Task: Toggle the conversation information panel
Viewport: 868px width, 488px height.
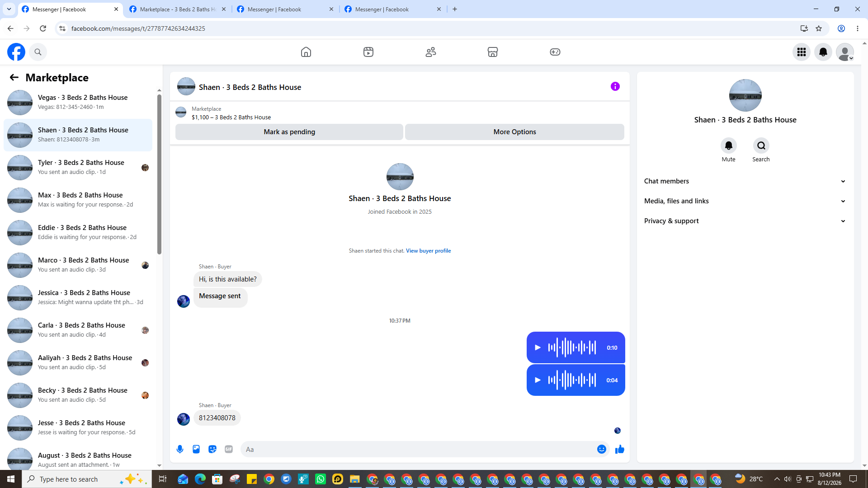Action: 615,86
